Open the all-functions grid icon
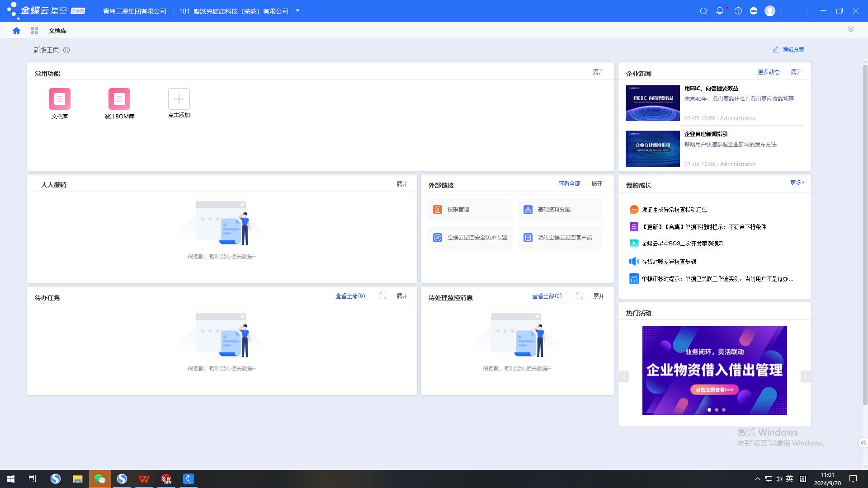 (34, 31)
